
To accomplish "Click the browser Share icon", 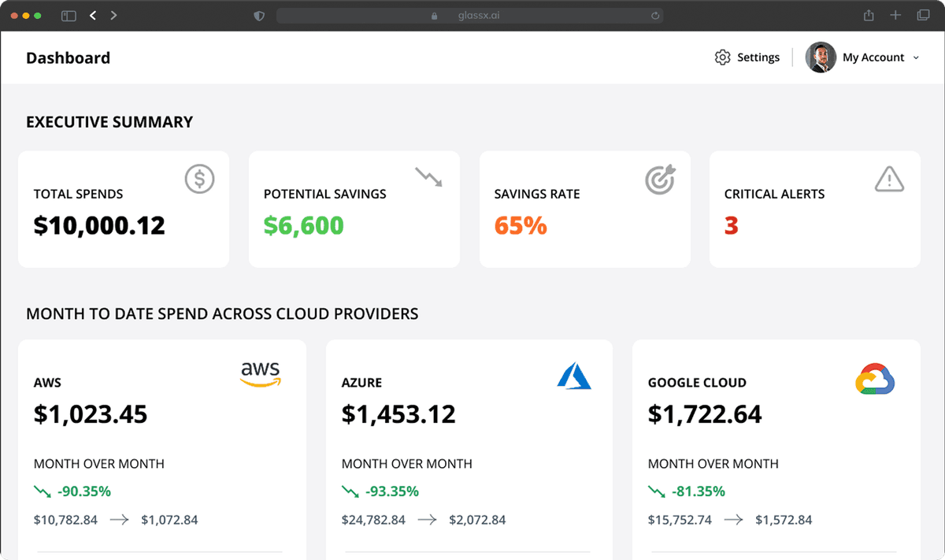I will pyautogui.click(x=869, y=16).
